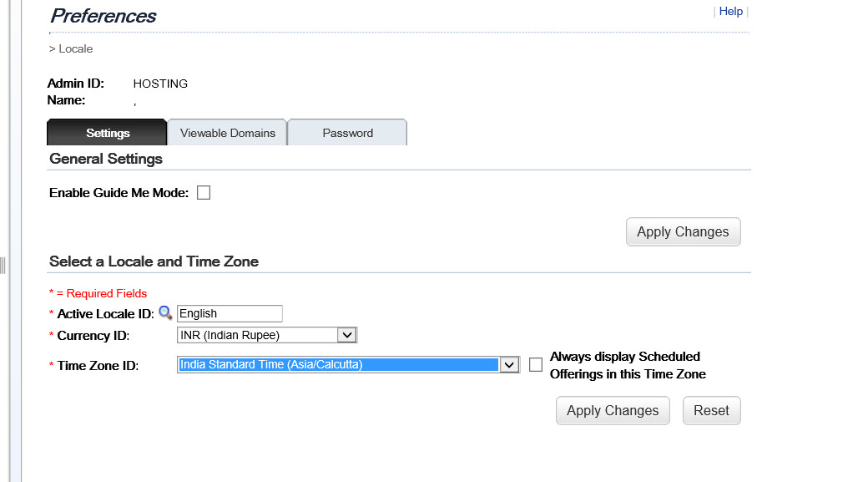
Task: Click the Name label
Action: [x=67, y=100]
